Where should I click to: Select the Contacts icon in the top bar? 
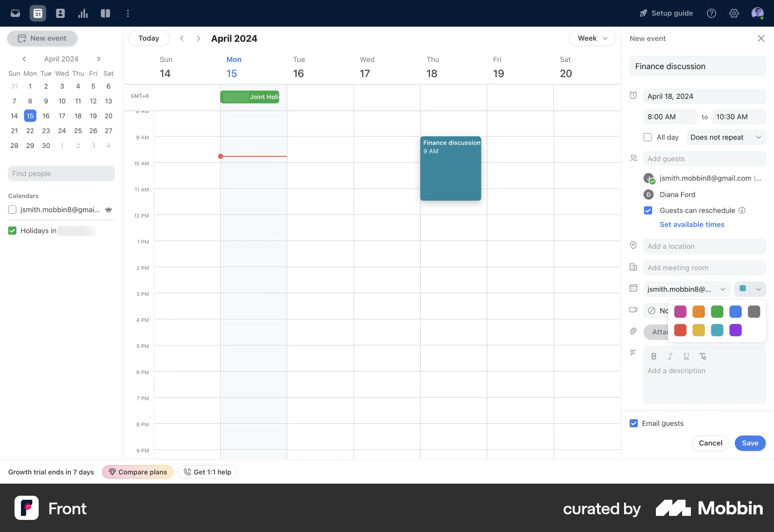click(x=60, y=13)
